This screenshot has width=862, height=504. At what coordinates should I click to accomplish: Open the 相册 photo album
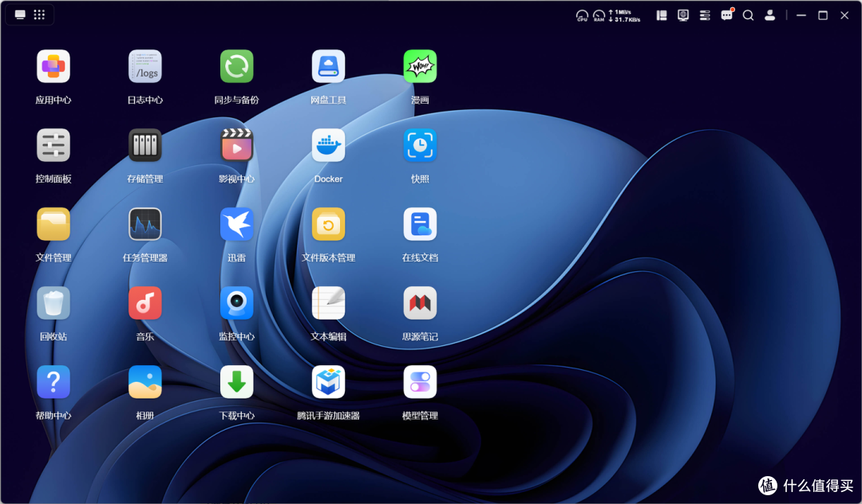[x=145, y=382]
